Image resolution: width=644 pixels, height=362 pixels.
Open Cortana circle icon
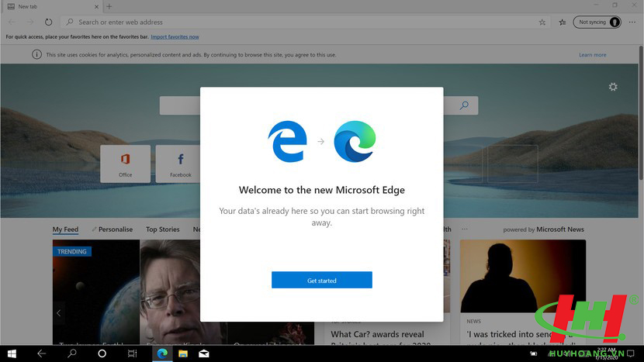(102, 353)
